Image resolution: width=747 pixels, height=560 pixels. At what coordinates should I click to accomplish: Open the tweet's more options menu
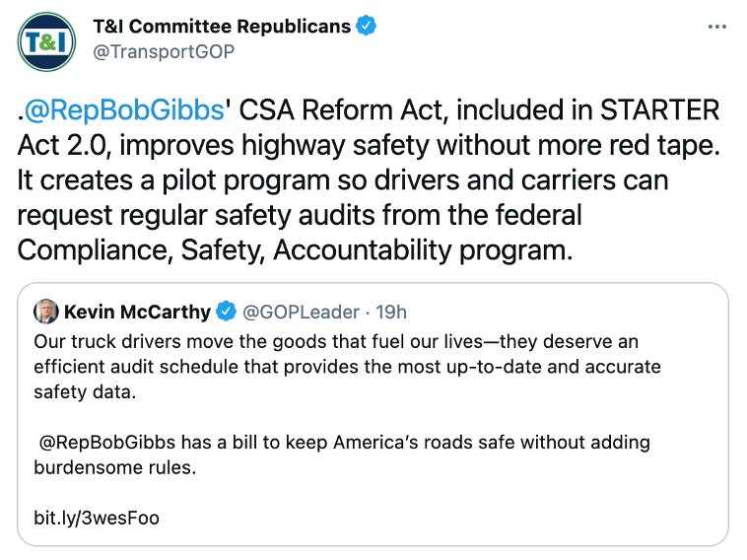point(716,27)
